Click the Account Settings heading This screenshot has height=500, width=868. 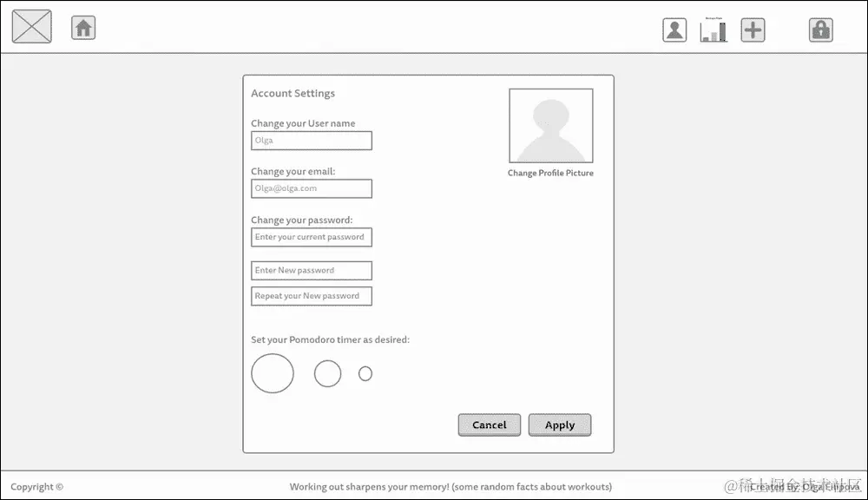point(293,94)
